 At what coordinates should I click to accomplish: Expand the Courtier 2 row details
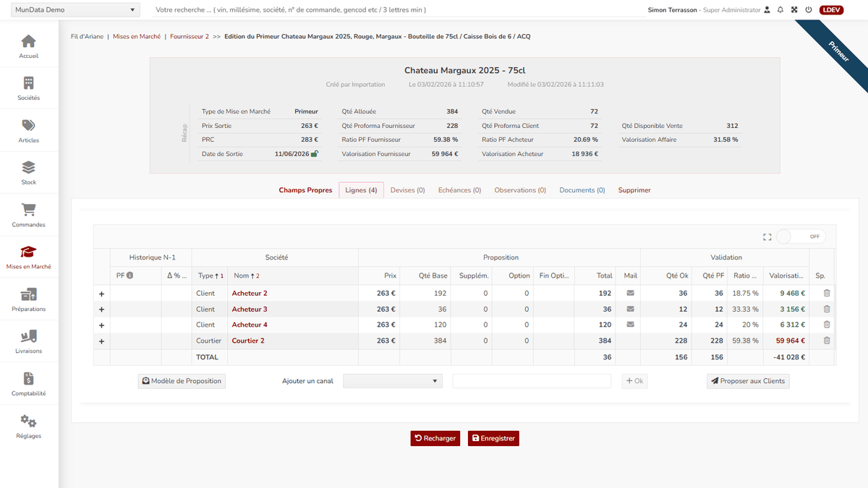pos(101,341)
